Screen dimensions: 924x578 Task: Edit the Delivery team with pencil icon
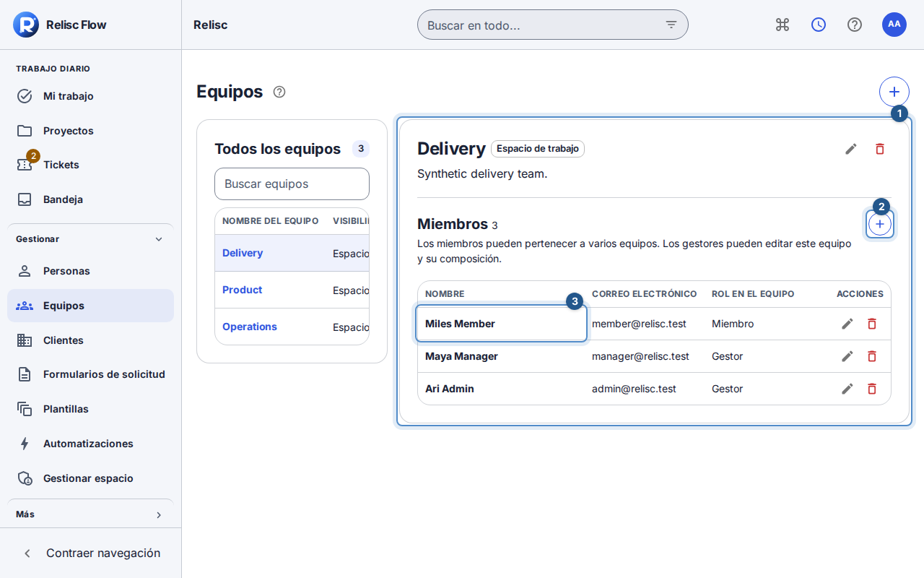pos(851,149)
